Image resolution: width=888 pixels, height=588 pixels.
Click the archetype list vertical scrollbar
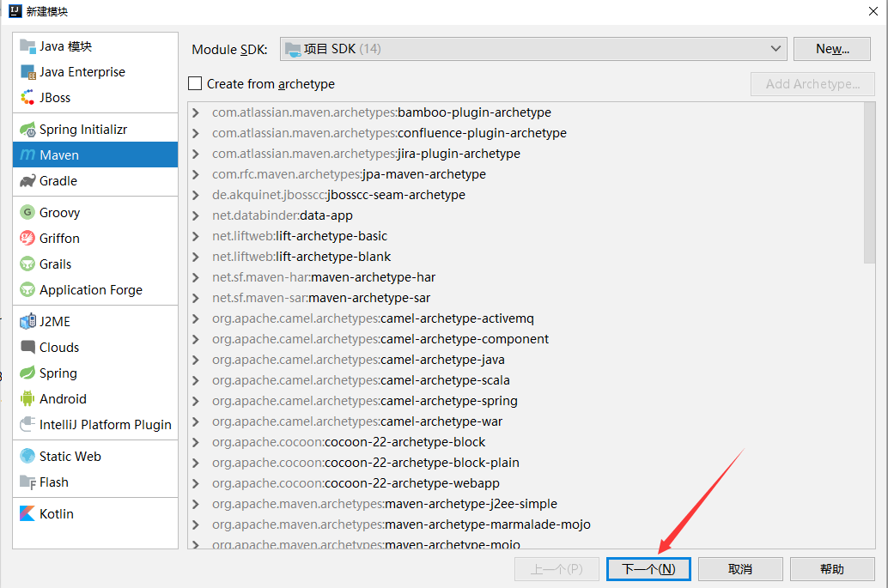coord(869,183)
